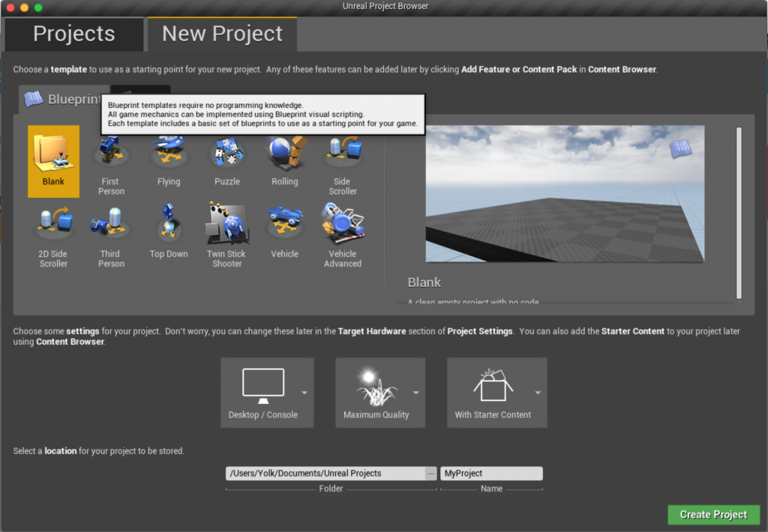Click the Blueprint tab icon
Image resolution: width=768 pixels, height=532 pixels.
pos(34,99)
